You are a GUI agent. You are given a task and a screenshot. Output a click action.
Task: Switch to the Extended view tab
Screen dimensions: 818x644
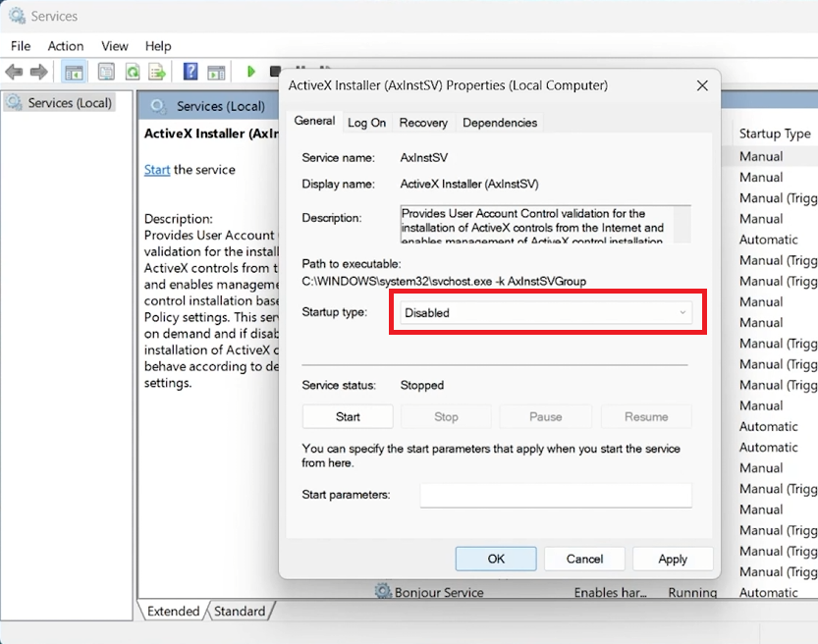(173, 611)
